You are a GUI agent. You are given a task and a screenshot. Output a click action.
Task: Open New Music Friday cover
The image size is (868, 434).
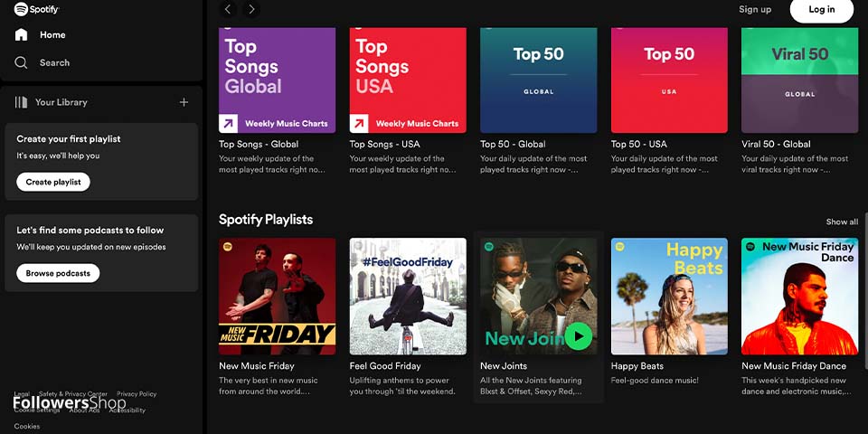[277, 297]
